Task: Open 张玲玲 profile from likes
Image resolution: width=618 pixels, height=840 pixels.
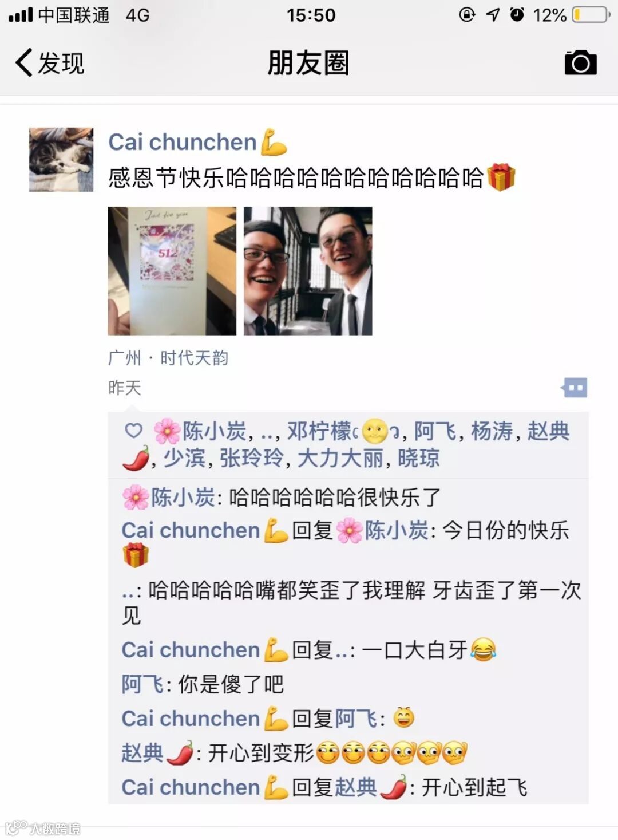Action: (252, 458)
